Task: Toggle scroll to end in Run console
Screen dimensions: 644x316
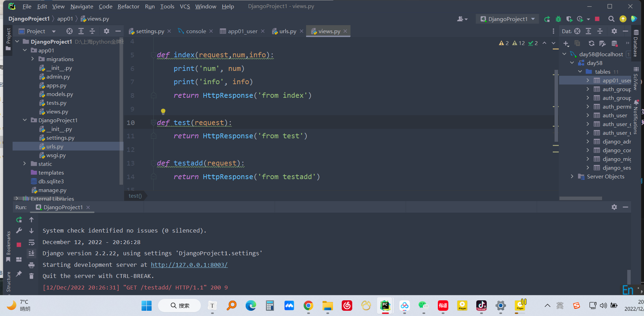Action: pyautogui.click(x=31, y=253)
